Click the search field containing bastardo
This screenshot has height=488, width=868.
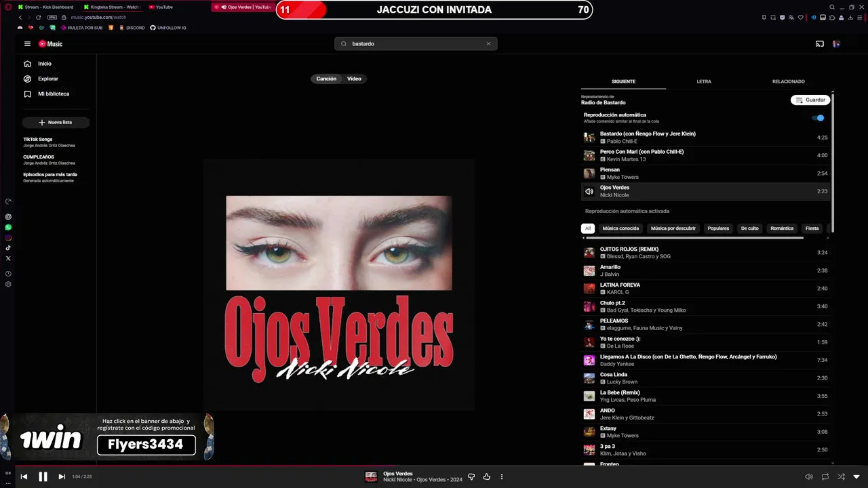[x=416, y=43]
